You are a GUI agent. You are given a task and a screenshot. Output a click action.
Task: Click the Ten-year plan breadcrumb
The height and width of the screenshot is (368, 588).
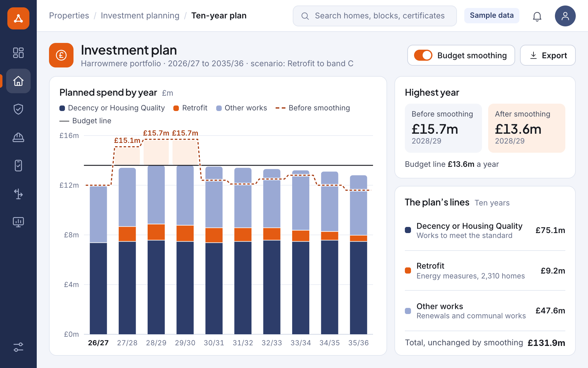coord(219,16)
